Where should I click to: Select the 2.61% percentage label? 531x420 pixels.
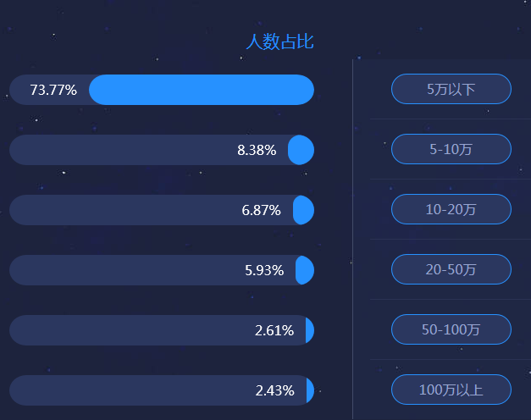tap(274, 330)
